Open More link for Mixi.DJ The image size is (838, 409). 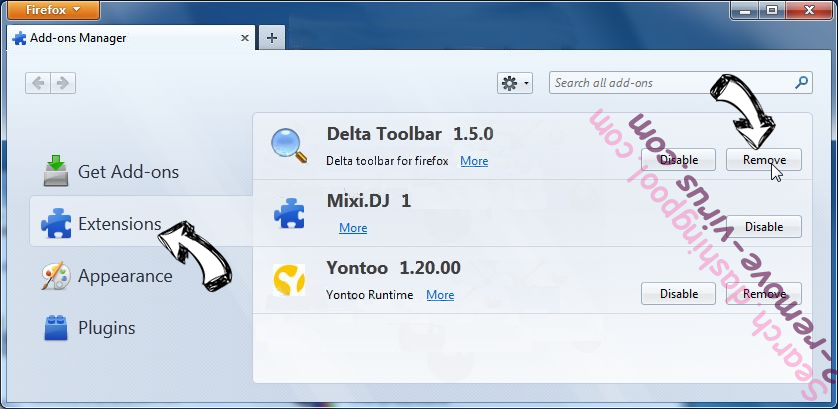point(353,228)
